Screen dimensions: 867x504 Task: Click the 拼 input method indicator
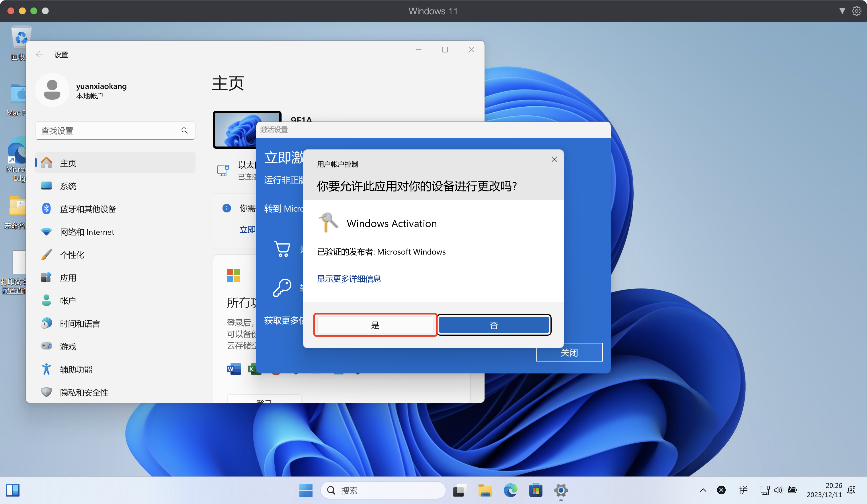743,490
